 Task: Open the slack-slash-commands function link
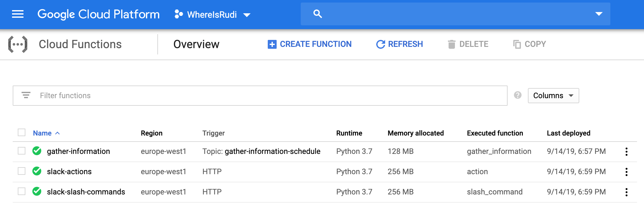coord(86,192)
